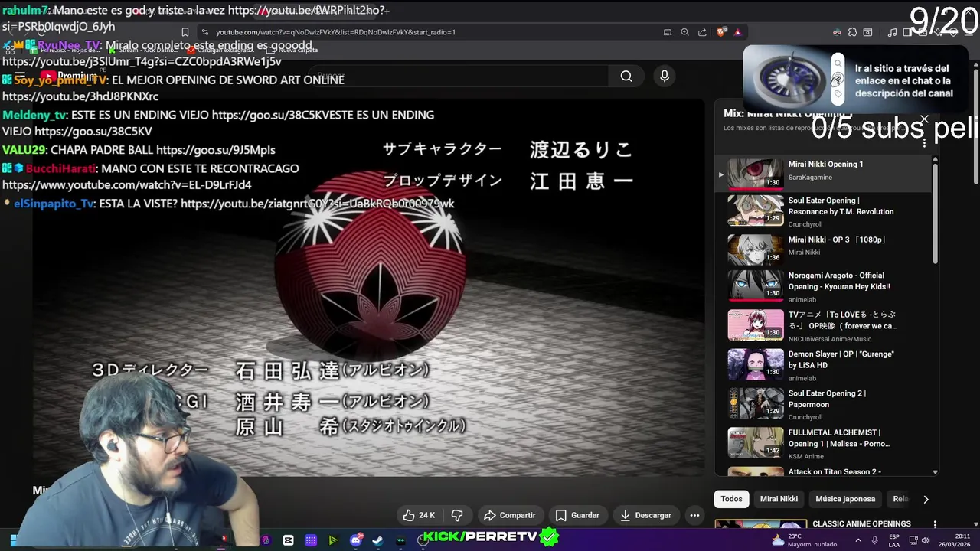The width and height of the screenshot is (980, 551).
Task: Open more options for the Mix playlist
Action: (x=924, y=142)
